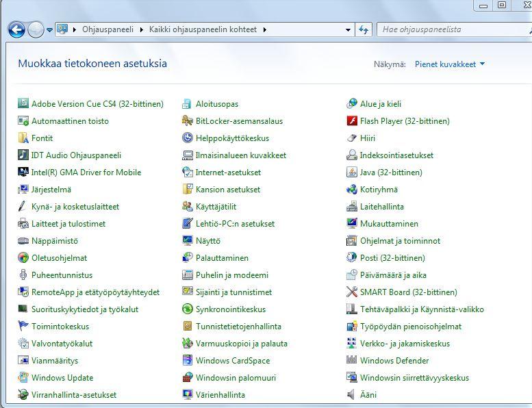Open the Windows CardSpace link

(233, 360)
